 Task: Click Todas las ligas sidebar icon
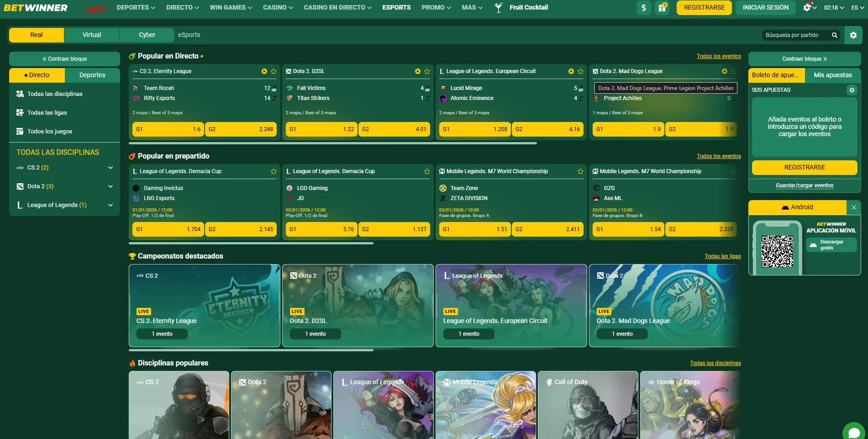(x=20, y=112)
